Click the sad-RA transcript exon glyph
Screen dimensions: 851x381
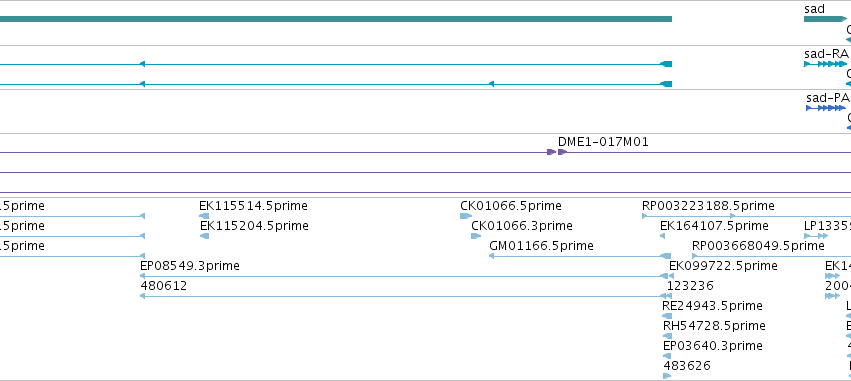825,64
